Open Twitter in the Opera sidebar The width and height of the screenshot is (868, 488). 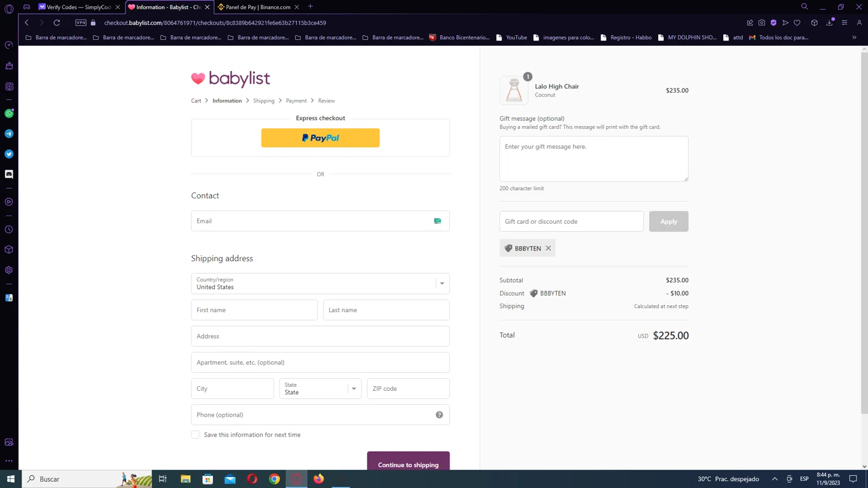(9, 154)
